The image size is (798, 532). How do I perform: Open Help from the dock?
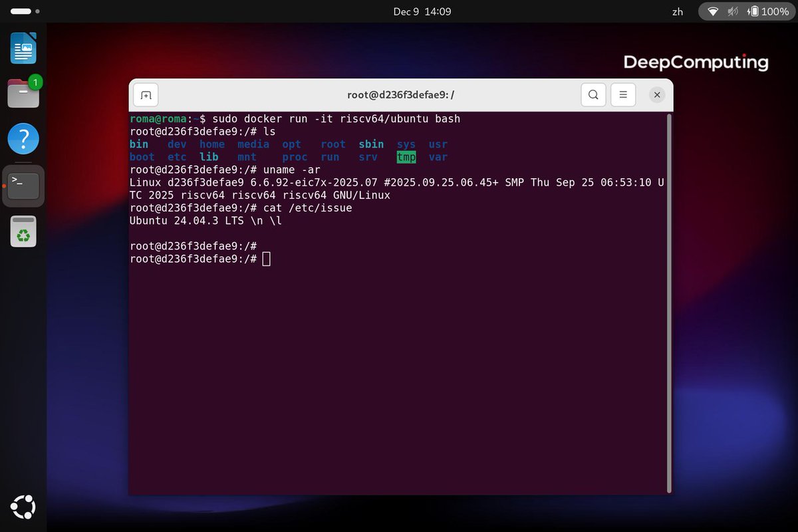coord(23,139)
